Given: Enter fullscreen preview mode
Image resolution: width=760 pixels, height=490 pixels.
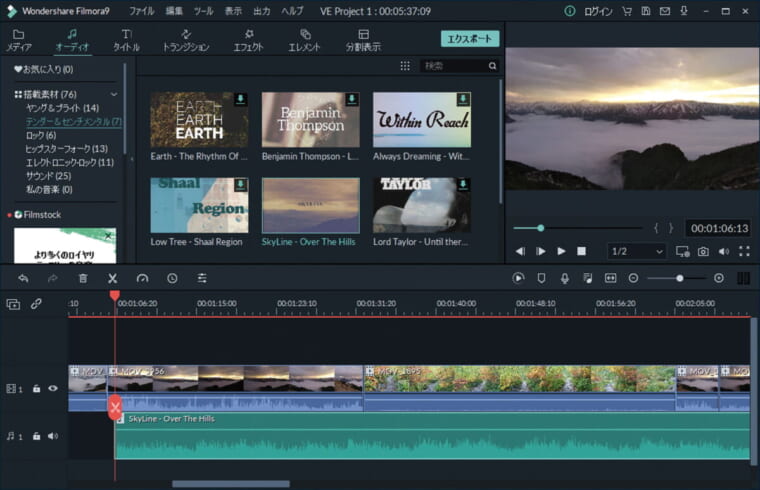Looking at the screenshot, I should coord(744,251).
